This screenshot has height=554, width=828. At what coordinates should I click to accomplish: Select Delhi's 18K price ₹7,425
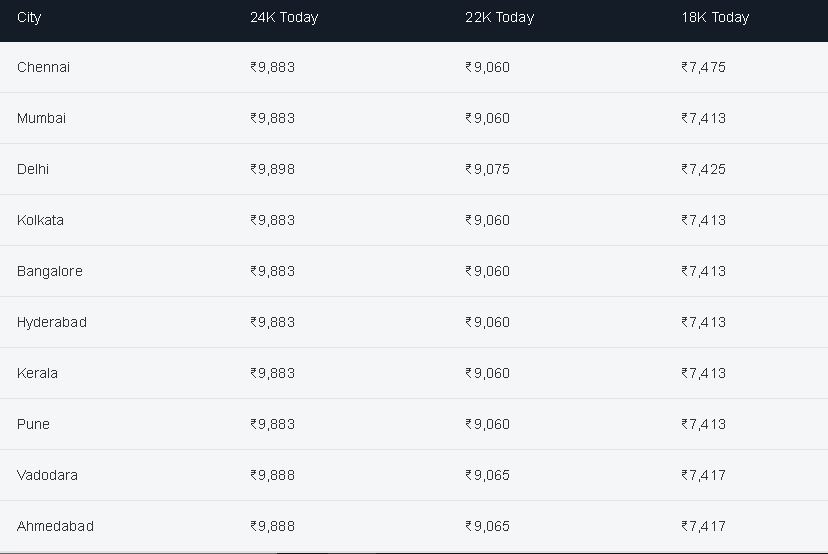pyautogui.click(x=703, y=169)
